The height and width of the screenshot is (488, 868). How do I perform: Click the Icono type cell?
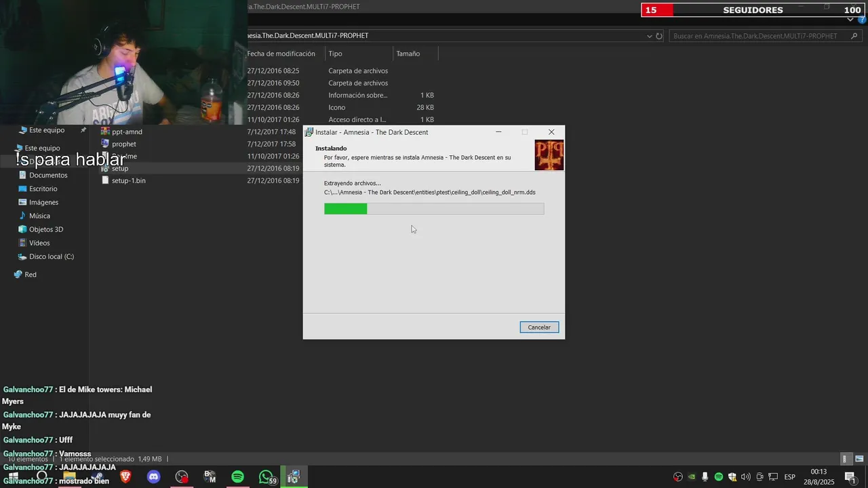337,107
